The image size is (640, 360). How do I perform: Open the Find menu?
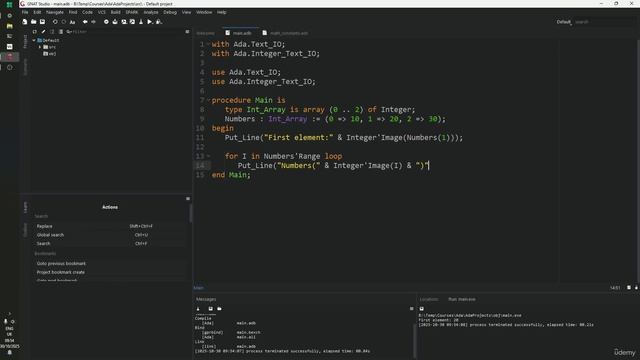tap(73, 12)
